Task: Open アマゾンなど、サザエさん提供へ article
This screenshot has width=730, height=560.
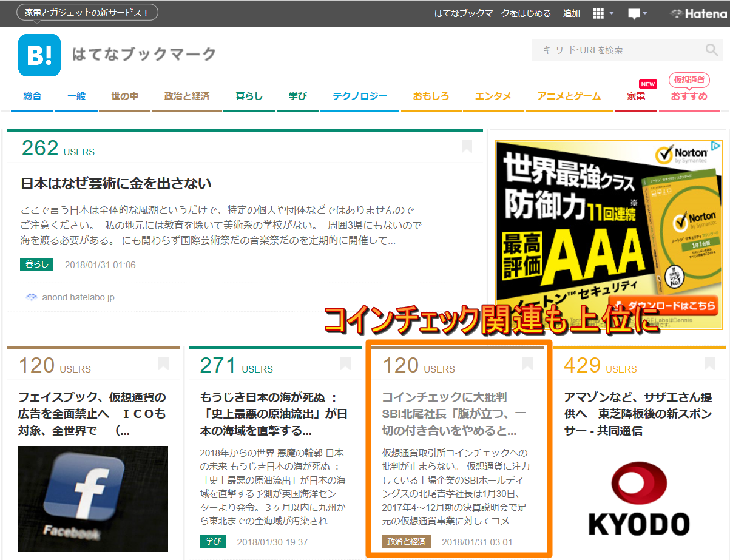Action: (x=638, y=414)
